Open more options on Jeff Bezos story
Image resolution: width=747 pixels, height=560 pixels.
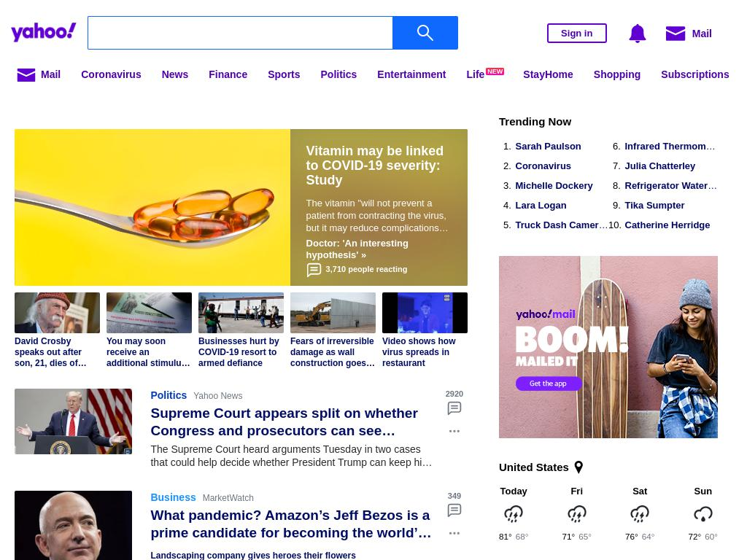point(454,533)
